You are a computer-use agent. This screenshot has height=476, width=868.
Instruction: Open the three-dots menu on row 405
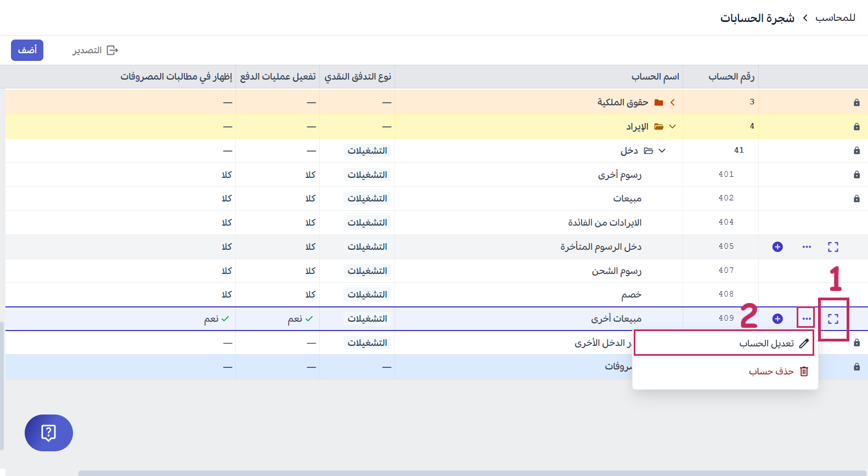point(807,247)
